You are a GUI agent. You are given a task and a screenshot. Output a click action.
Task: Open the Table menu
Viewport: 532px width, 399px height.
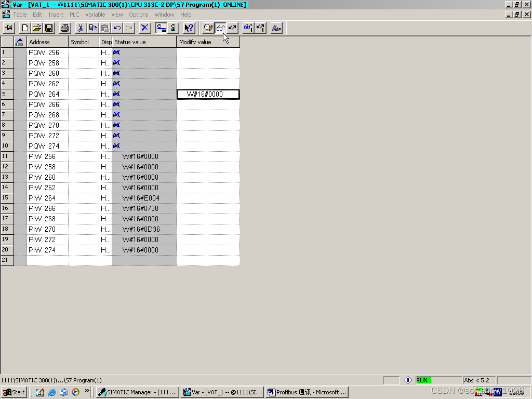(x=20, y=15)
